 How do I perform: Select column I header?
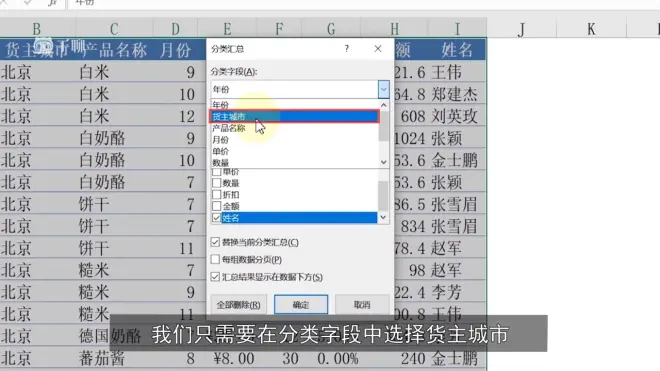click(x=457, y=29)
